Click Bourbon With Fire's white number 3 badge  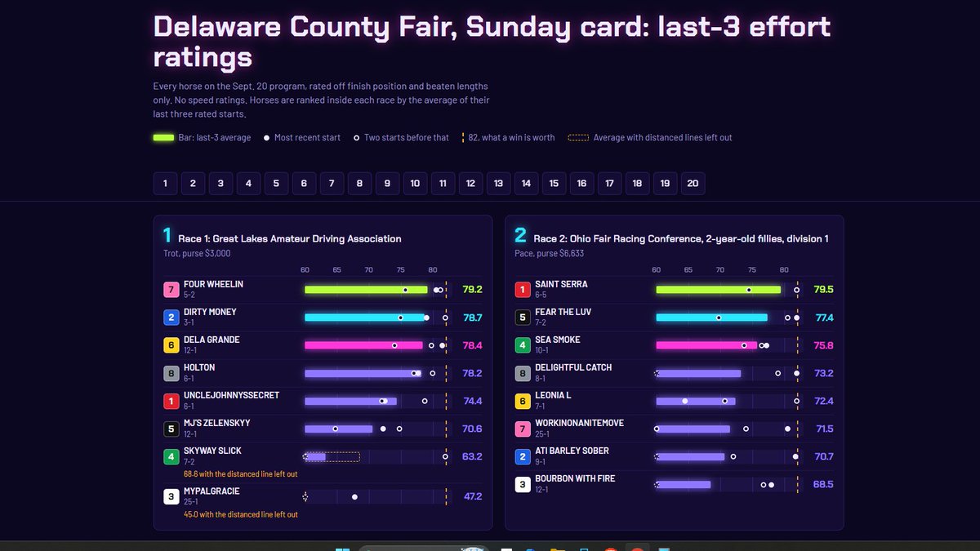(523, 484)
